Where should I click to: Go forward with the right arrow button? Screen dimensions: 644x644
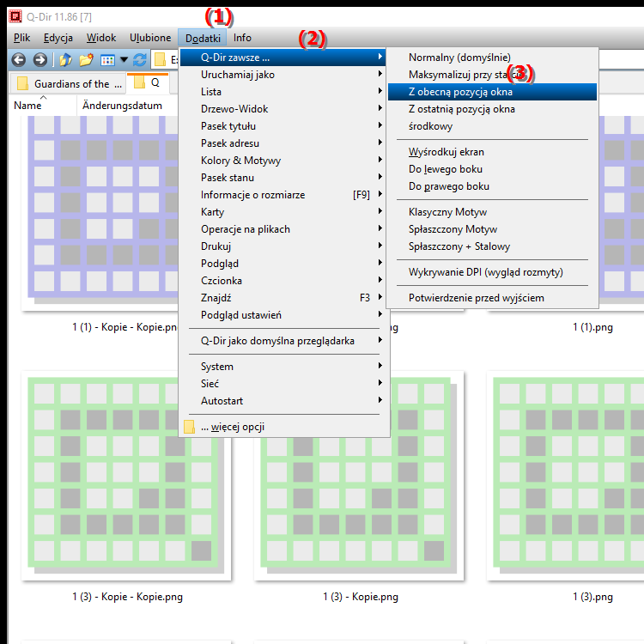[x=39, y=60]
